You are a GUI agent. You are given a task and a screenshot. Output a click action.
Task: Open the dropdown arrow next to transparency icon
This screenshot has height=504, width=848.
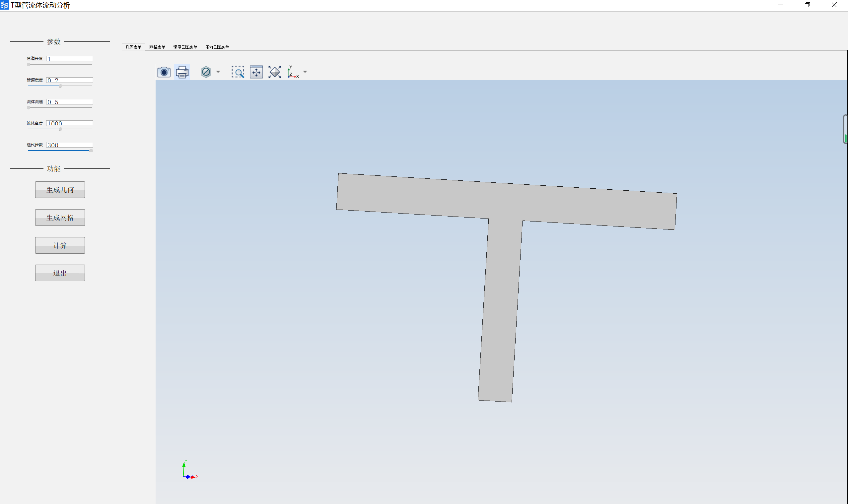click(x=218, y=72)
